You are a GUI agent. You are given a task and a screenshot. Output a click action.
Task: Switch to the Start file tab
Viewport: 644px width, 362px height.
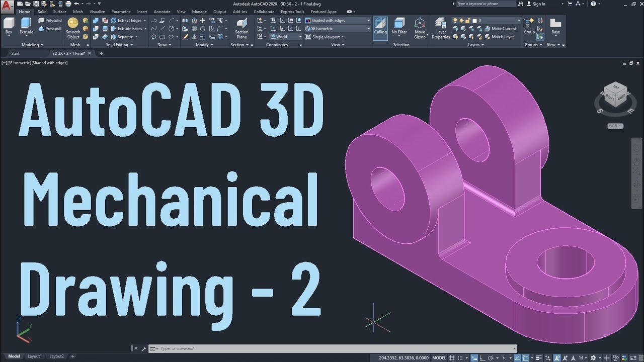pyautogui.click(x=15, y=53)
